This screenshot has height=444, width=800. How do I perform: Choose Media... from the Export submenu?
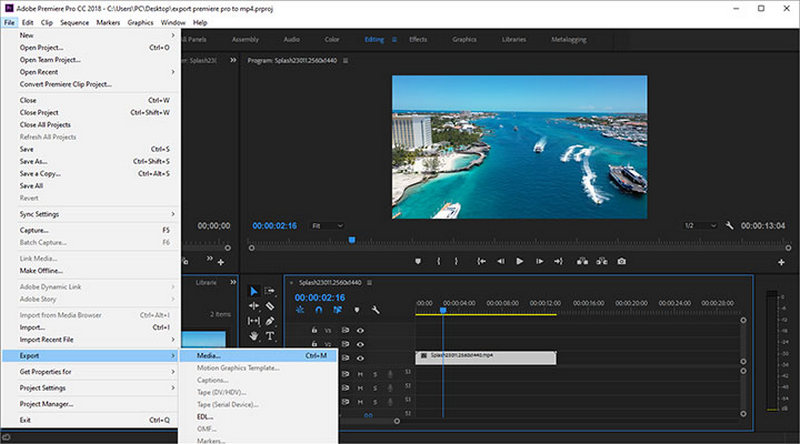[210, 354]
